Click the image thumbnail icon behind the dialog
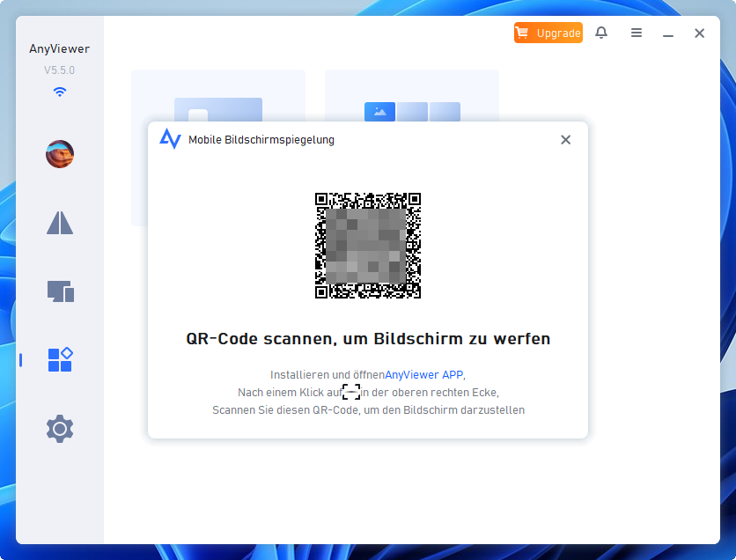The image size is (736, 560). 379,112
